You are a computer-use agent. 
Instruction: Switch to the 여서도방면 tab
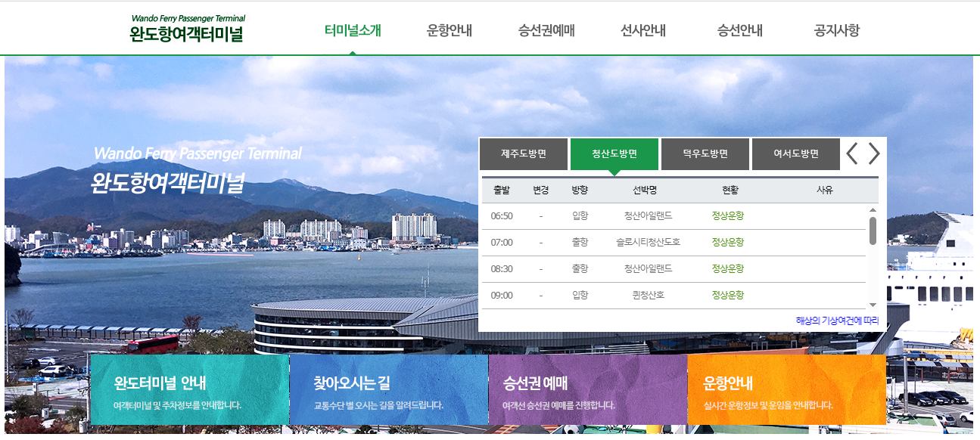click(795, 153)
